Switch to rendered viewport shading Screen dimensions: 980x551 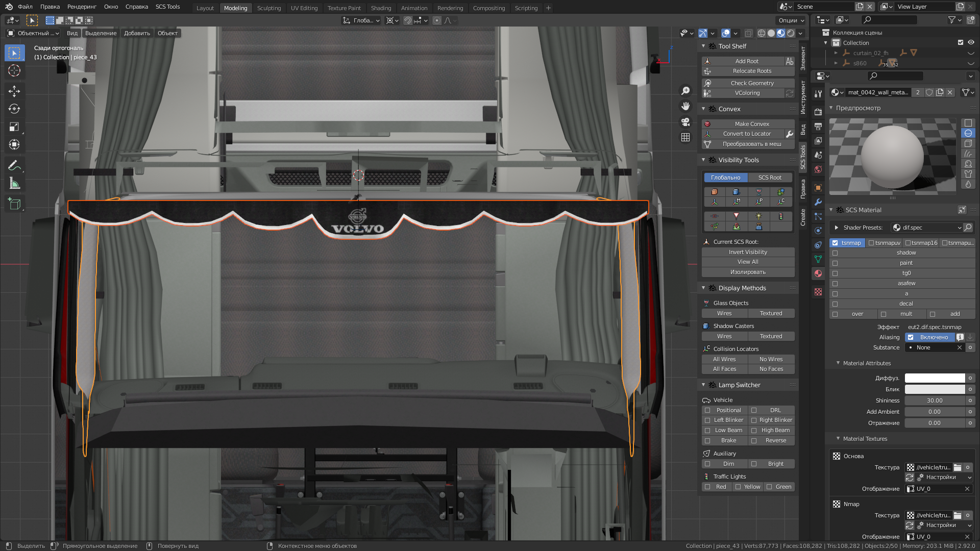click(x=791, y=33)
